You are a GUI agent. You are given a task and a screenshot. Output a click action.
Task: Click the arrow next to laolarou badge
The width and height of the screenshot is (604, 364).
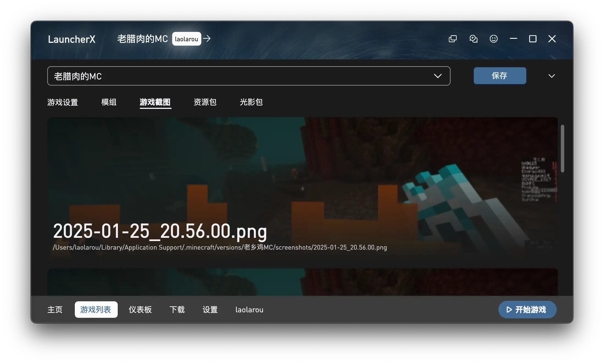207,39
